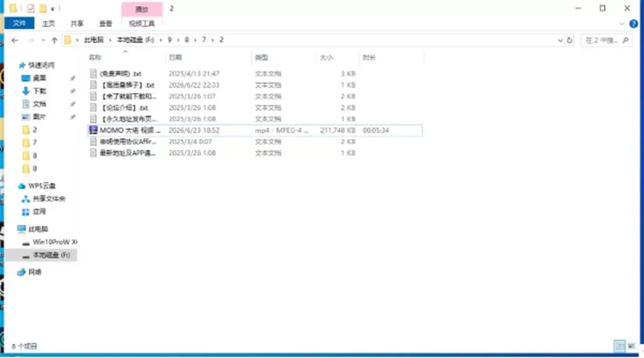644x358 pixels.
Task: Open folder 7 in the sidebar
Action: point(34,142)
